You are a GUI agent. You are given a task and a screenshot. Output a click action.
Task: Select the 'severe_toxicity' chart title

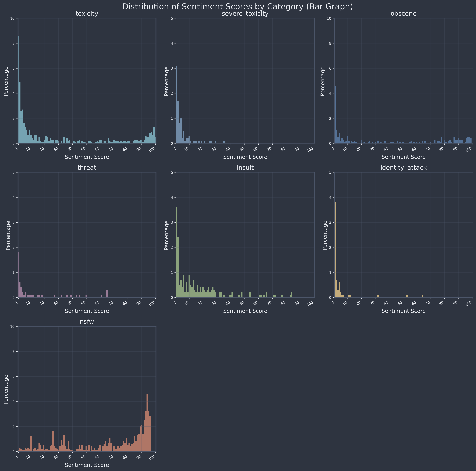click(x=245, y=14)
